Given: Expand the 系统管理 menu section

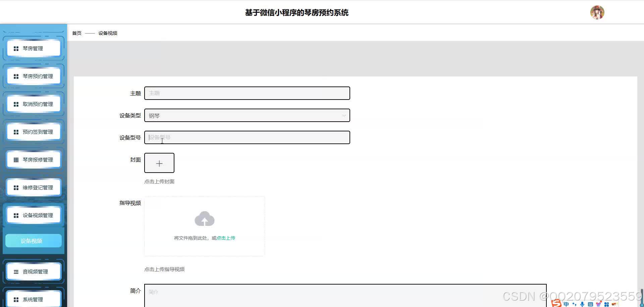Looking at the screenshot, I should [x=34, y=299].
